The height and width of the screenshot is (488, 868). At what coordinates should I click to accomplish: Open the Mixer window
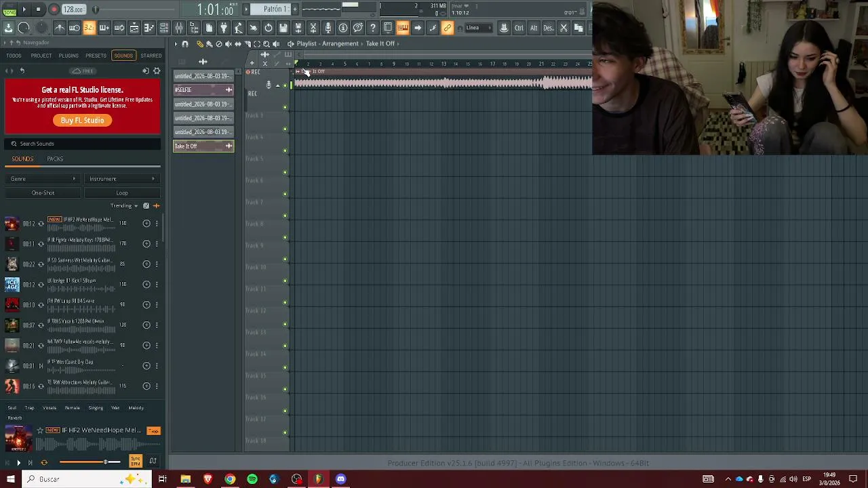click(x=179, y=28)
